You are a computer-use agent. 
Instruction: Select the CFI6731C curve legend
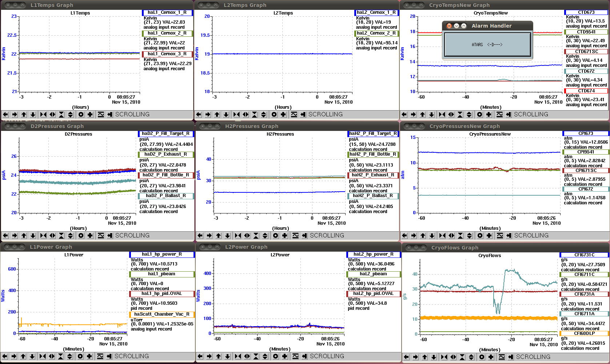click(x=585, y=255)
